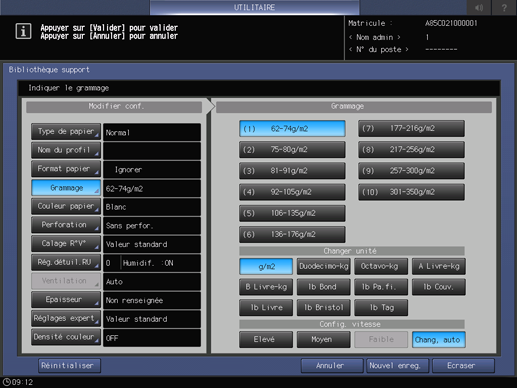The image size is (517, 388).
Task: Click the Normal paper type value field
Action: point(152,132)
